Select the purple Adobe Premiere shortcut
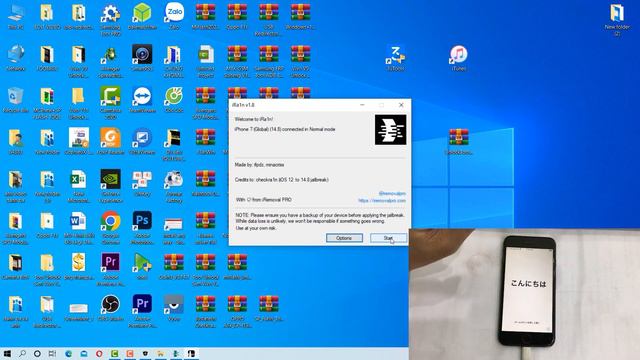This screenshot has height=360, width=640. (x=111, y=269)
